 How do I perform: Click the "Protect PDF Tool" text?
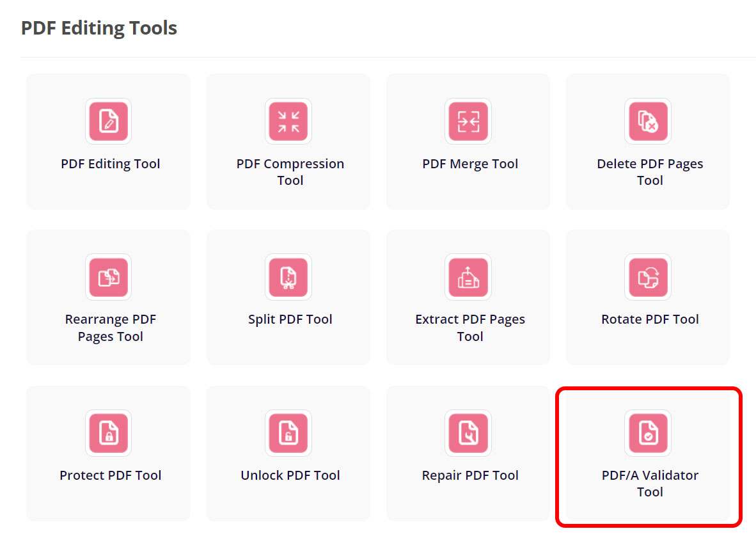click(x=111, y=475)
